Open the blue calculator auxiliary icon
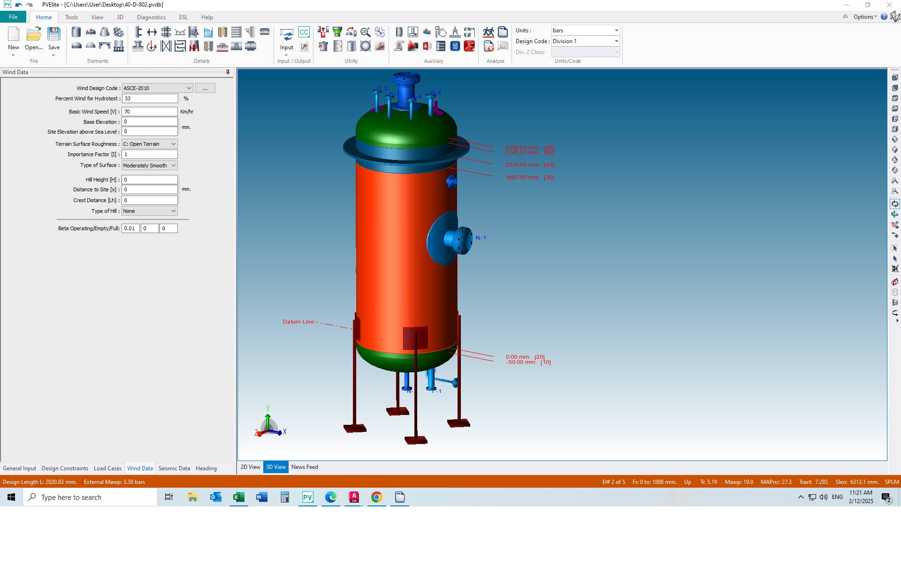901x588 pixels. (455, 45)
